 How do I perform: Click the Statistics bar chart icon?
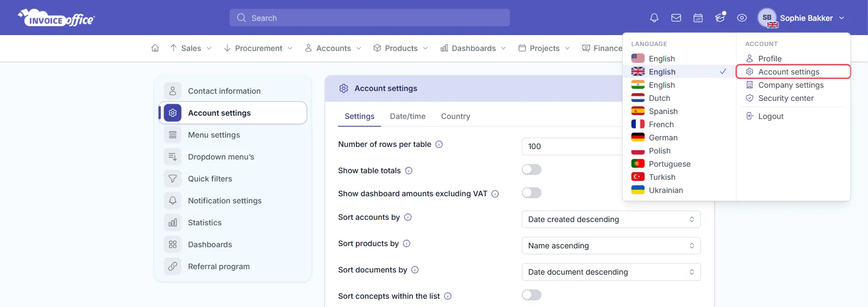tap(173, 223)
